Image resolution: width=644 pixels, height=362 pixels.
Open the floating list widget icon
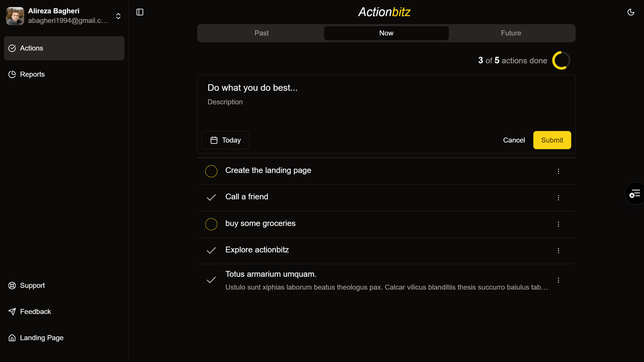[634, 193]
